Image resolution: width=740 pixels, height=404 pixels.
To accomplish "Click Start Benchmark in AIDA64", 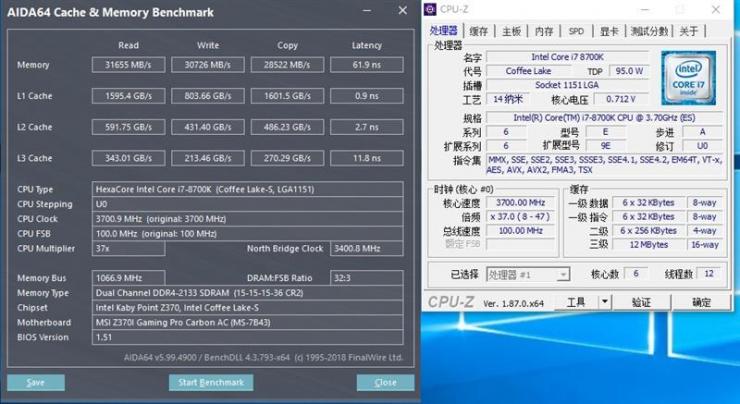I will (x=211, y=382).
